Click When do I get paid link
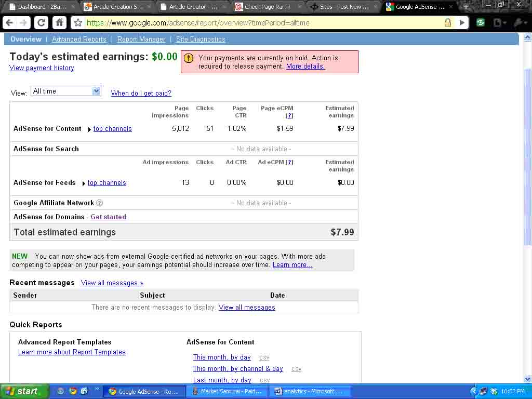 tap(141, 93)
